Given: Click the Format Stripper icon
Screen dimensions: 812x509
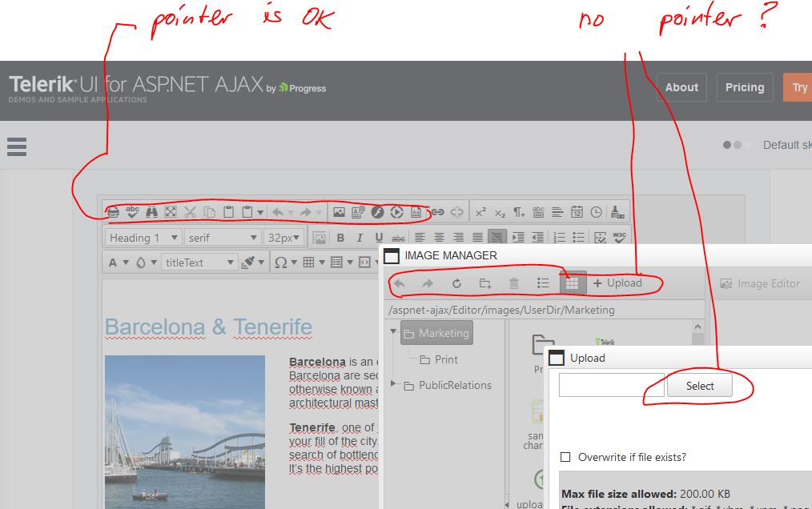Looking at the screenshot, I should [x=617, y=212].
